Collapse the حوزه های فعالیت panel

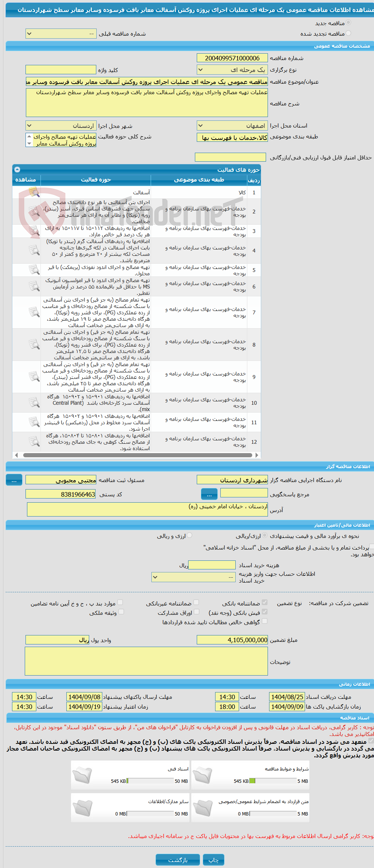coord(17,170)
